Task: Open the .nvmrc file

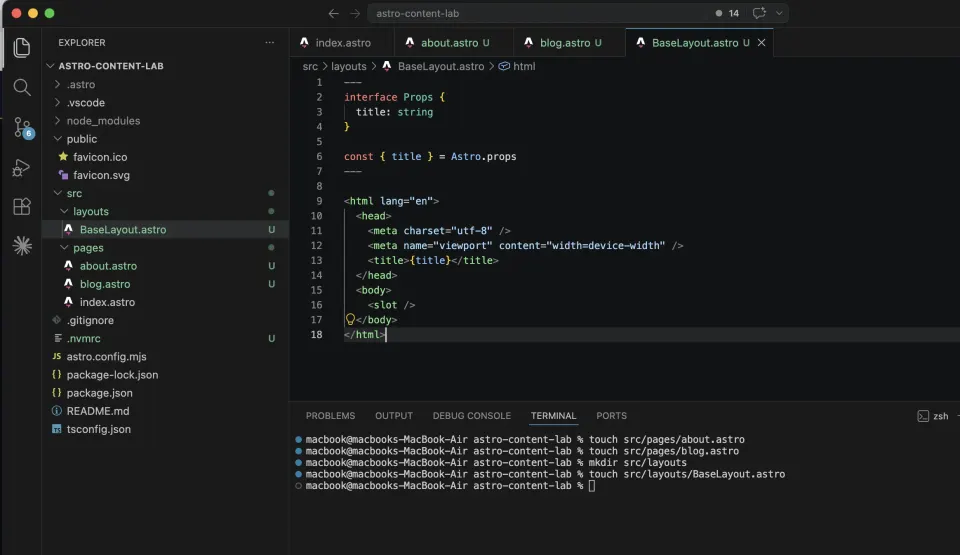Action: [165, 338]
